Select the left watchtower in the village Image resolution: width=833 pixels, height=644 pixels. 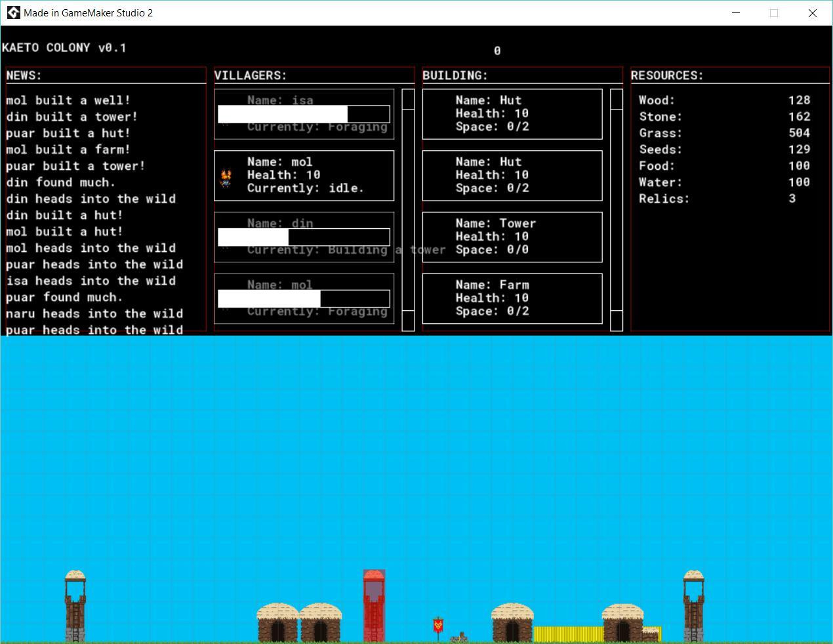[75, 606]
